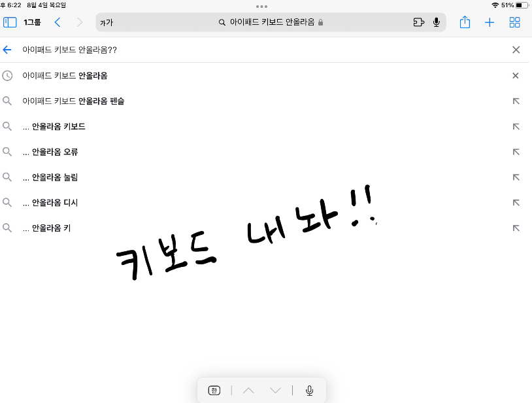Tap the blue back arrow in the search box
This screenshot has width=532, height=403.
(x=7, y=50)
